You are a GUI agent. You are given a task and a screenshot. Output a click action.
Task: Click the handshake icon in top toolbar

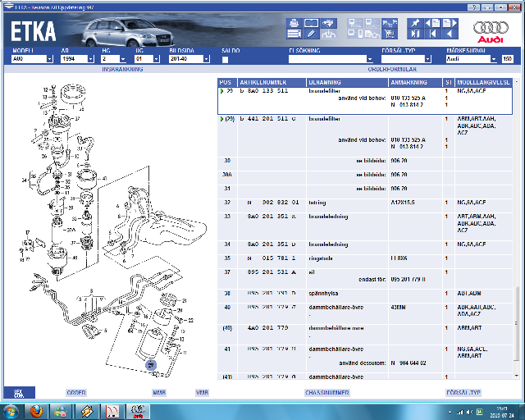point(328,23)
